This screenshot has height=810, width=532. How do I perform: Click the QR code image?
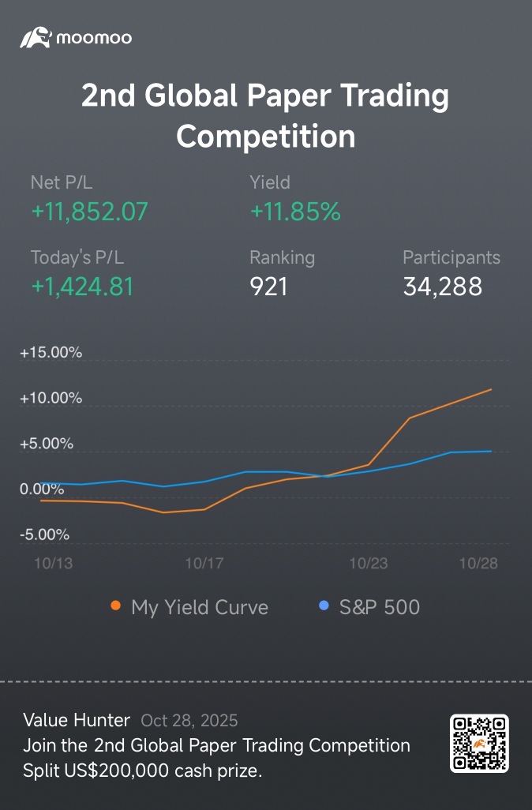(479, 743)
